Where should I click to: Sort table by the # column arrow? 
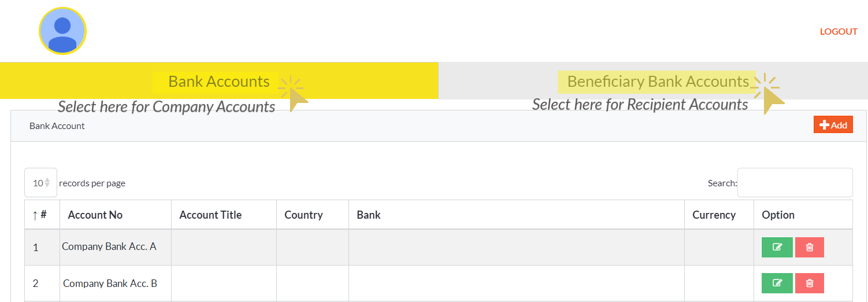click(35, 215)
